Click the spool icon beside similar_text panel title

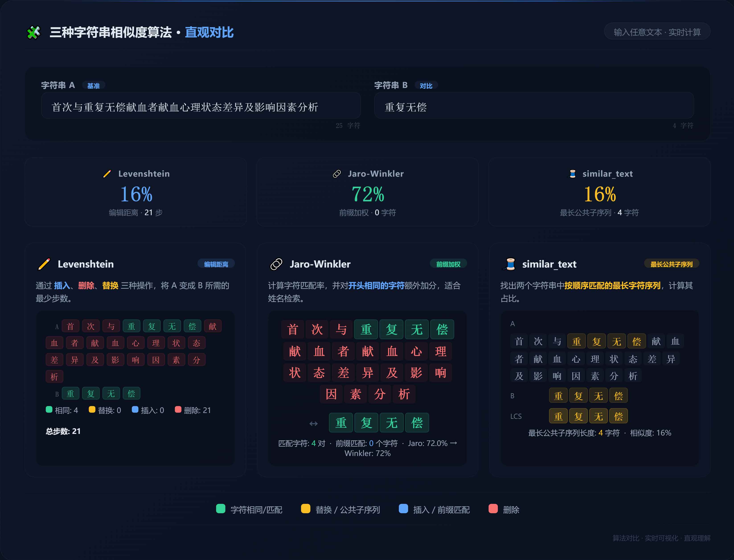tap(509, 264)
